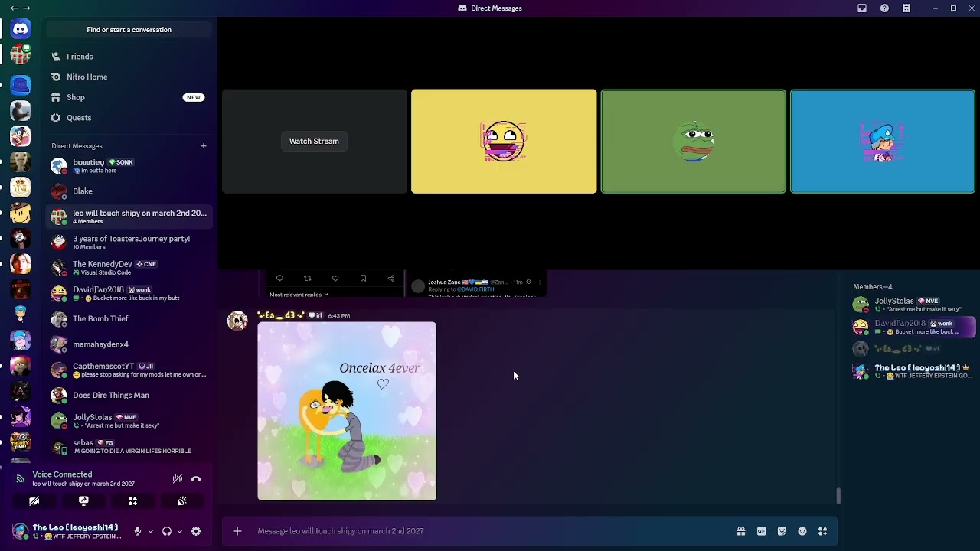Open apps launcher in message bar
This screenshot has height=551, width=980.
[823, 531]
